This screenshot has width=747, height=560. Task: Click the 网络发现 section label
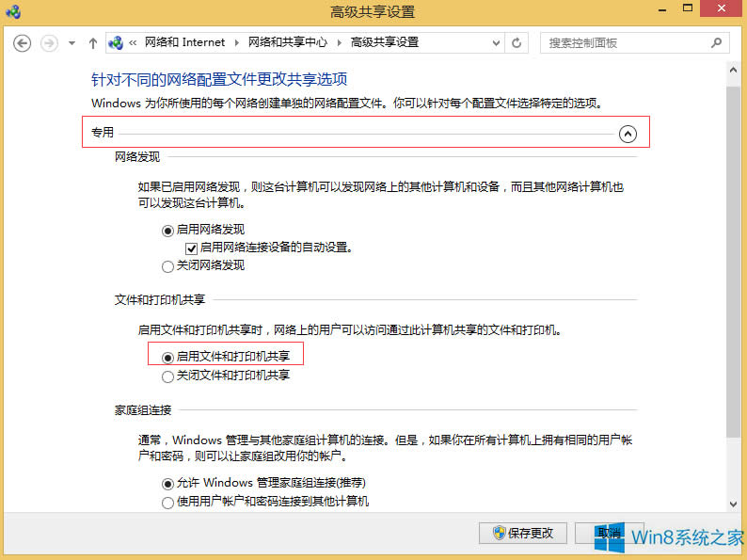tap(137, 157)
